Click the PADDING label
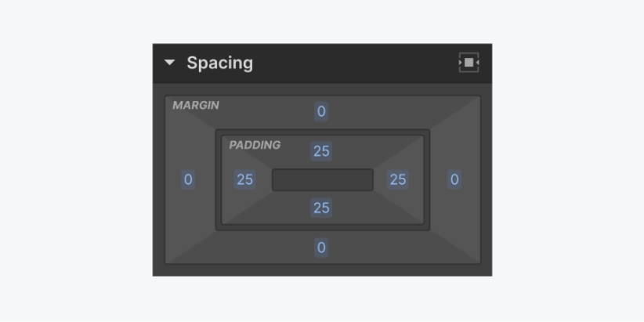644x322 pixels. [x=255, y=145]
